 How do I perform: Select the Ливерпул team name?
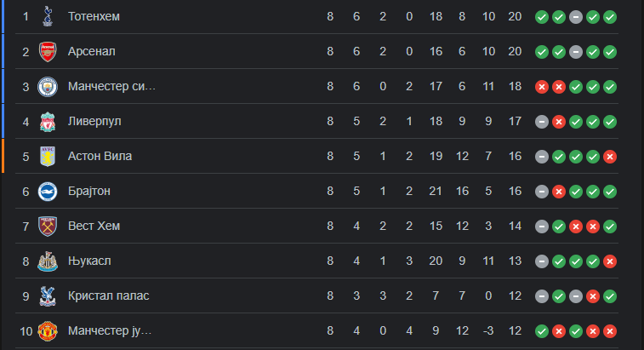click(x=94, y=121)
